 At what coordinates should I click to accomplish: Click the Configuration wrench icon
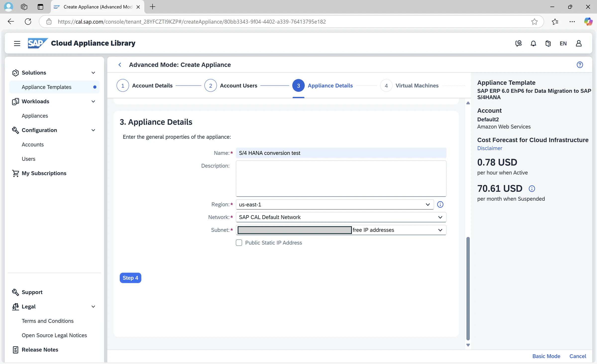pos(15,130)
